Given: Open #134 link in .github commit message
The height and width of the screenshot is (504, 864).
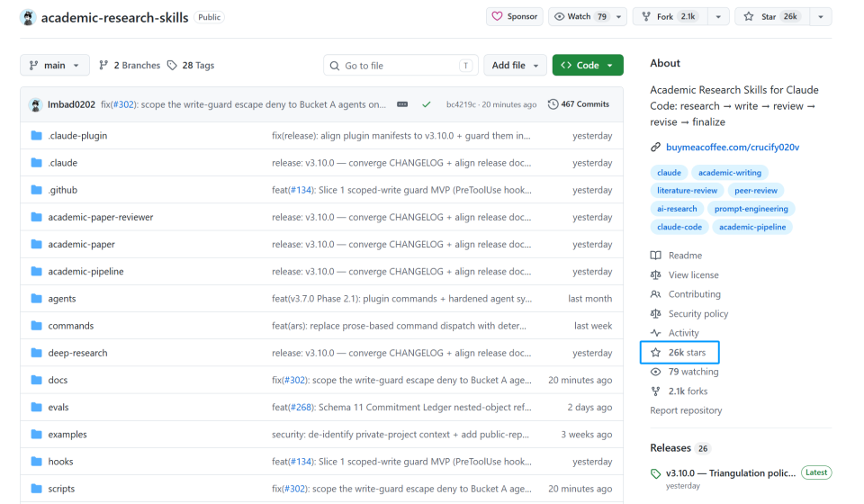Looking at the screenshot, I should (301, 190).
